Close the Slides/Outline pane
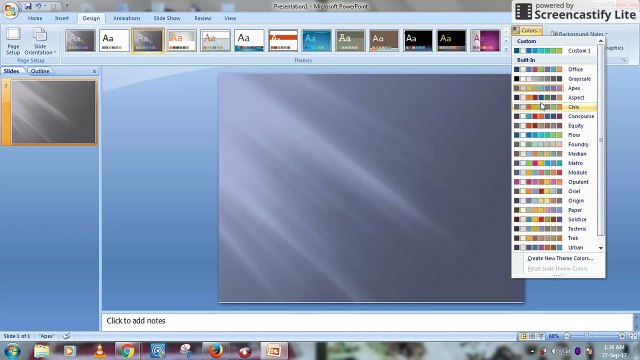The image size is (640, 360). [x=94, y=71]
